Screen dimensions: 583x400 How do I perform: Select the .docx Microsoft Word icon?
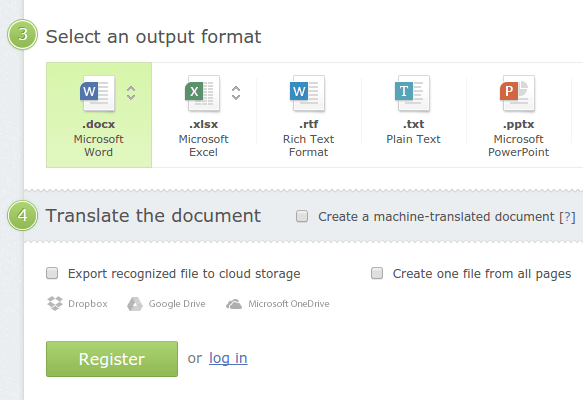[97, 93]
